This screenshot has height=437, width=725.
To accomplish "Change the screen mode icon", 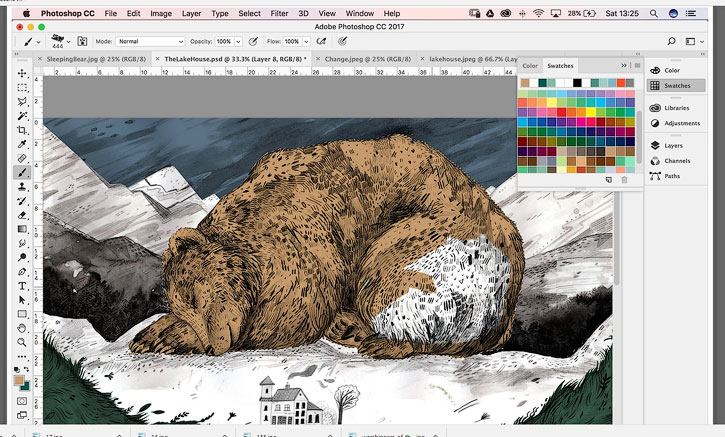I will 22,415.
